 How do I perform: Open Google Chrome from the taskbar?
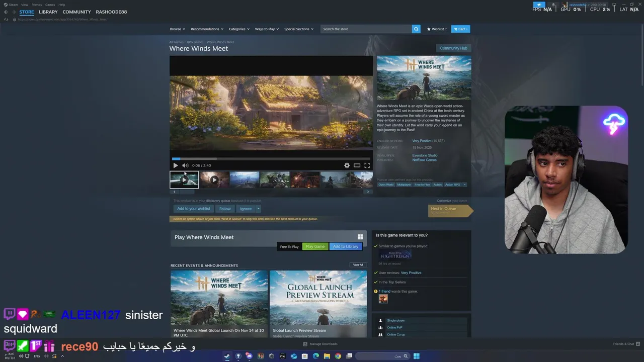338,356
